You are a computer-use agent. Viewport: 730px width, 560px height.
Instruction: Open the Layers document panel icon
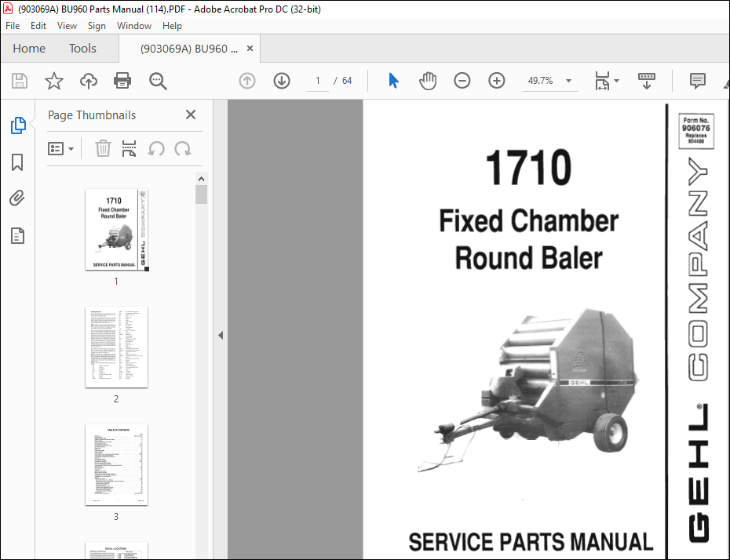[x=17, y=236]
